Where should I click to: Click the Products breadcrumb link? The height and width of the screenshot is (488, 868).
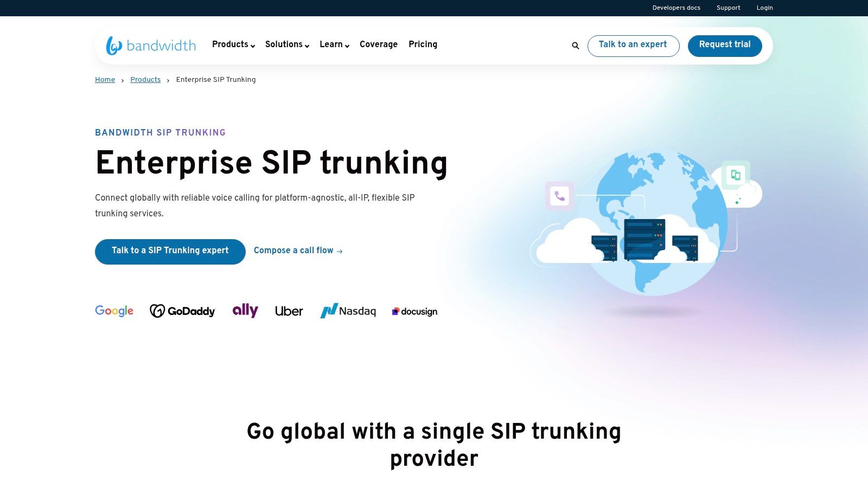pyautogui.click(x=145, y=80)
